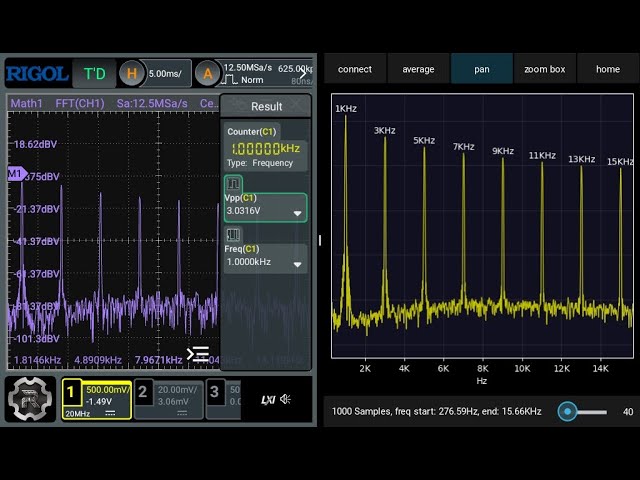Click the 18.62dBV scale label
Viewport: 640px width, 480px height.
35,144
